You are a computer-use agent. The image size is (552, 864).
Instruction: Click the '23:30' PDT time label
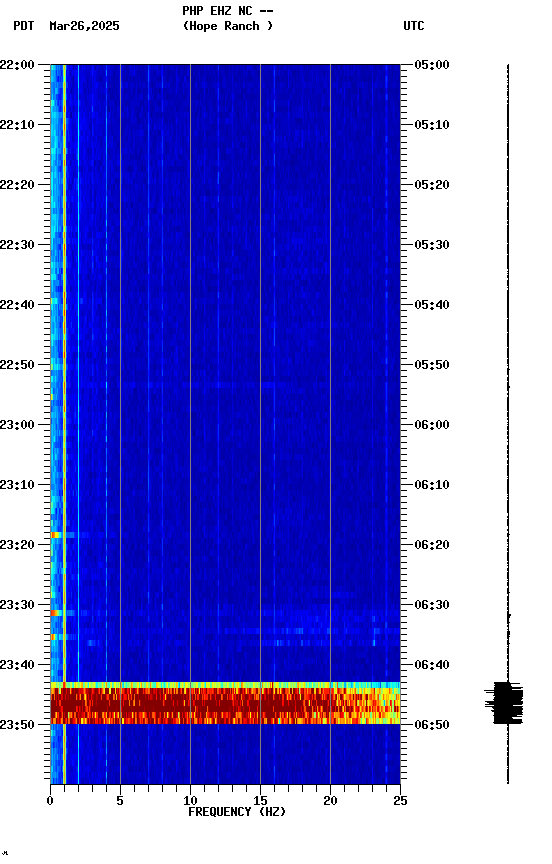click(17, 605)
